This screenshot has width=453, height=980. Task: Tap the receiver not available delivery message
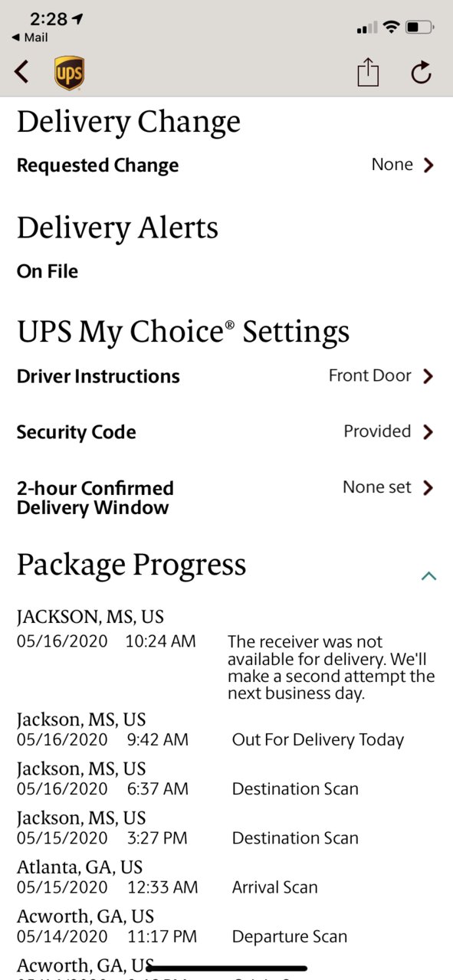[x=331, y=668]
